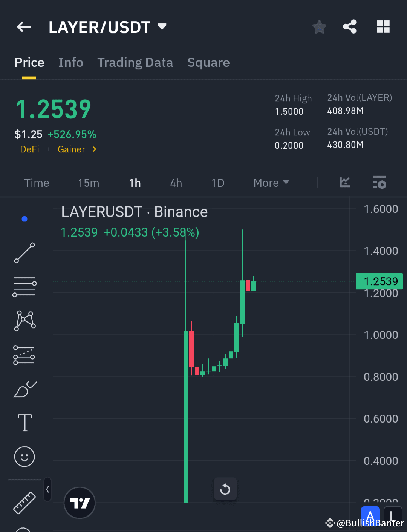The height and width of the screenshot is (532, 407).
Task: Toggle the A auto-trading badge
Action: click(x=370, y=515)
